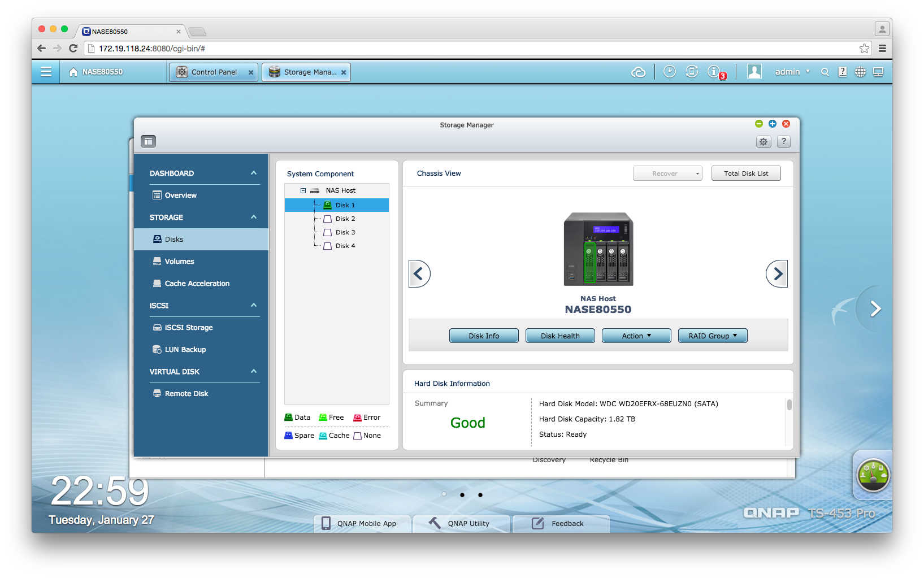Viewport: 924px width, 578px height.
Task: Click the NAS chassis image
Action: [x=598, y=249]
